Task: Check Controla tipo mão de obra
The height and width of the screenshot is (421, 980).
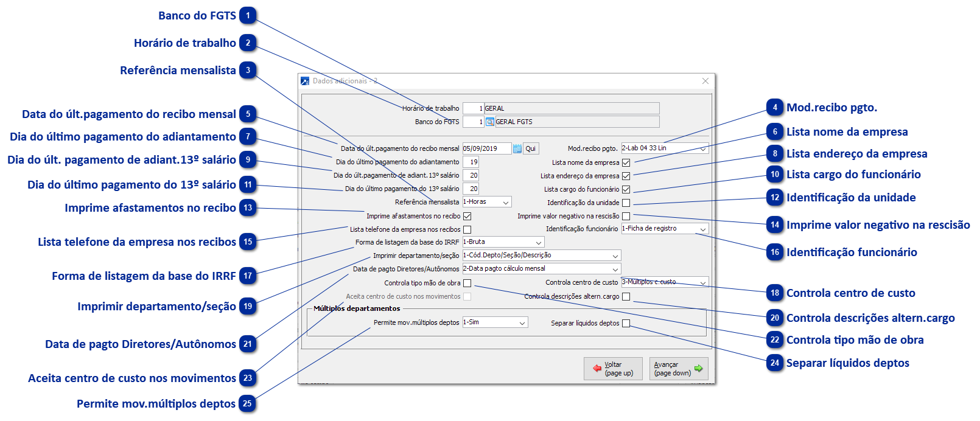Action: point(467,283)
